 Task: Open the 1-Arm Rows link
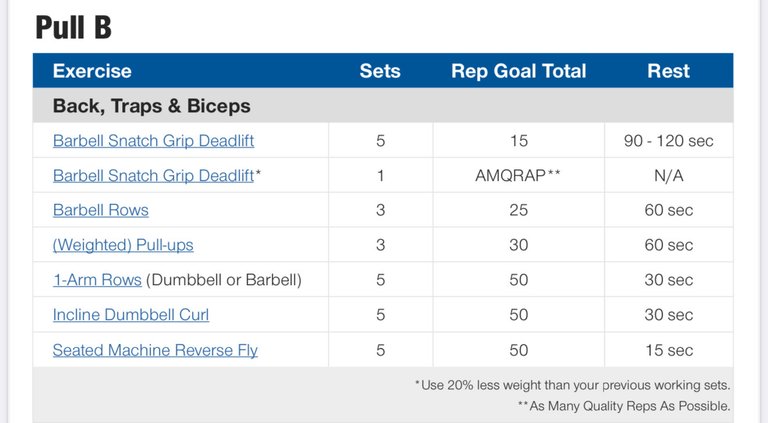point(97,280)
